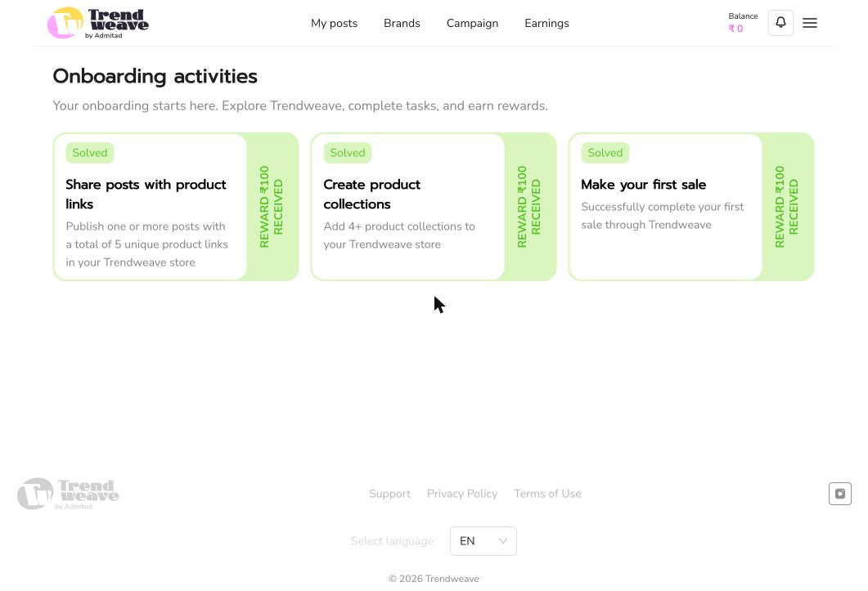868x591 pixels.
Task: Click reward received strip on Share posts card
Action: [272, 207]
